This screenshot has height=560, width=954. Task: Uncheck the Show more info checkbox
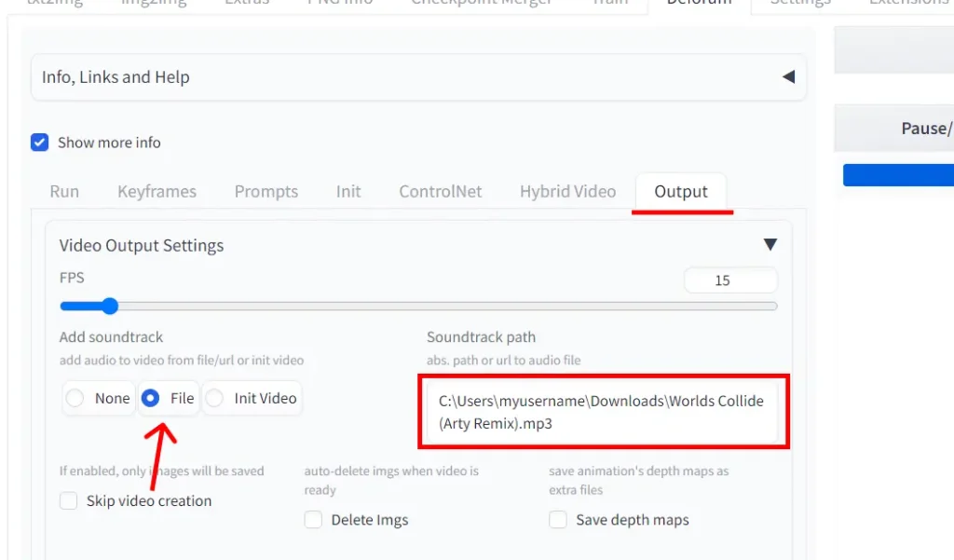point(40,143)
